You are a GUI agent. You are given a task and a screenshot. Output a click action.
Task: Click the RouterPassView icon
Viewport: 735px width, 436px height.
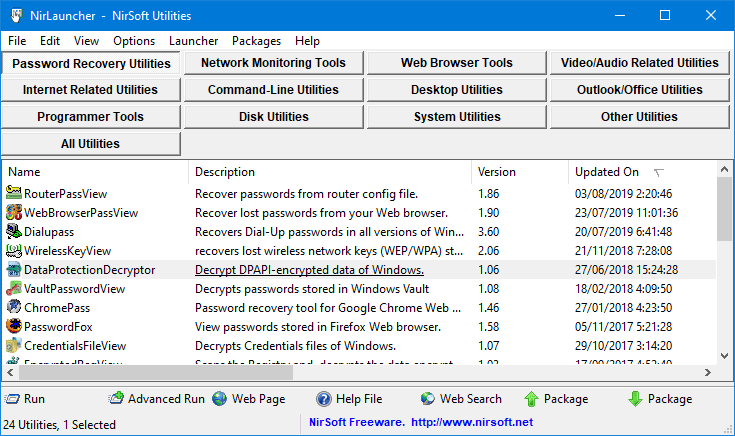[x=14, y=193]
